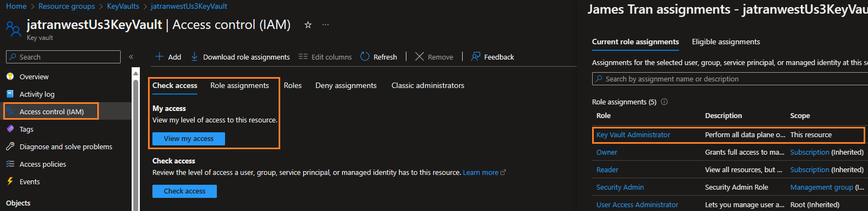Click the Subscription scope link in Reader row
Screen dimensions: 868x211
click(x=810, y=170)
